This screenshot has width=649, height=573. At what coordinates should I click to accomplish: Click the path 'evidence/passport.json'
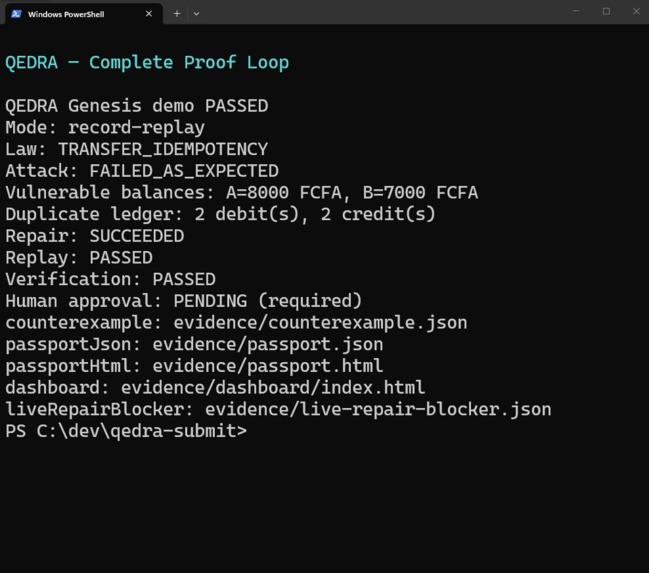(x=268, y=344)
